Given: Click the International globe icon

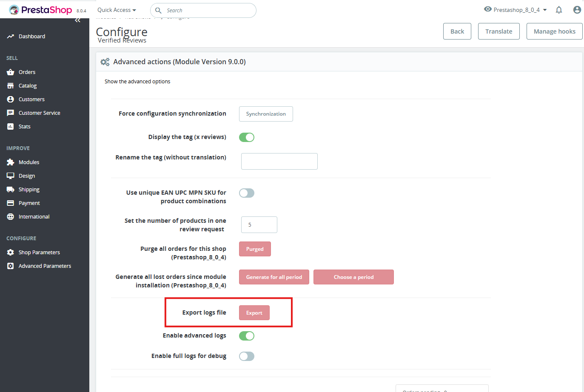Looking at the screenshot, I should [x=11, y=217].
